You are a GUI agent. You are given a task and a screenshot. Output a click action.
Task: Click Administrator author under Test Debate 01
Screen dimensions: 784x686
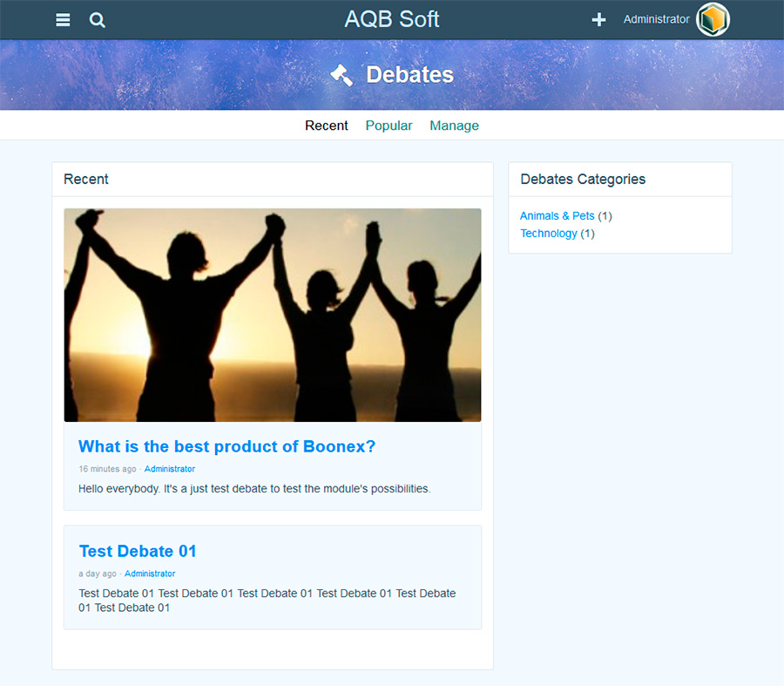coord(150,574)
